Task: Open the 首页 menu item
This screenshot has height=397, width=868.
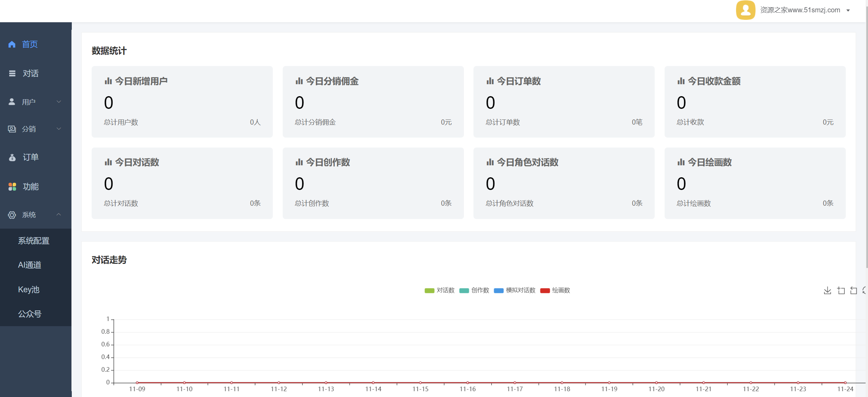Action: (x=36, y=44)
